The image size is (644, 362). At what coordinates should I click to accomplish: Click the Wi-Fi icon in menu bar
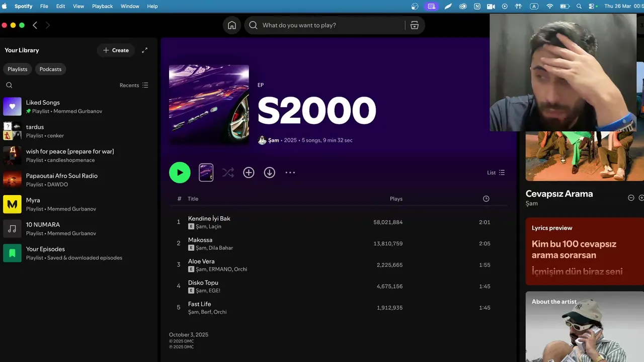click(549, 6)
